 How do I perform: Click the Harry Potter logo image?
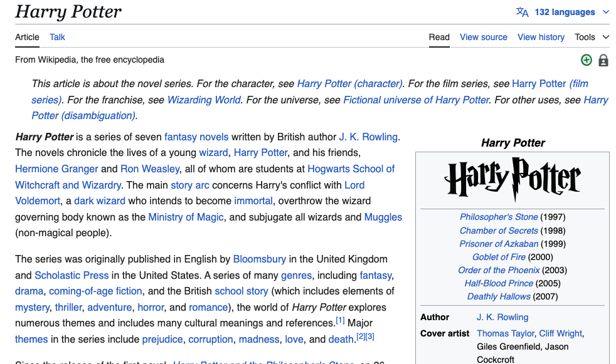tap(512, 179)
